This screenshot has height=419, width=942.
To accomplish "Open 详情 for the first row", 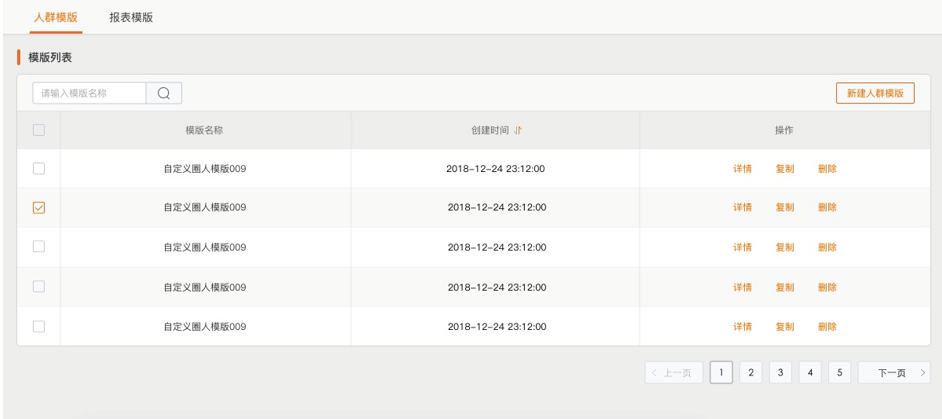I will (x=742, y=169).
